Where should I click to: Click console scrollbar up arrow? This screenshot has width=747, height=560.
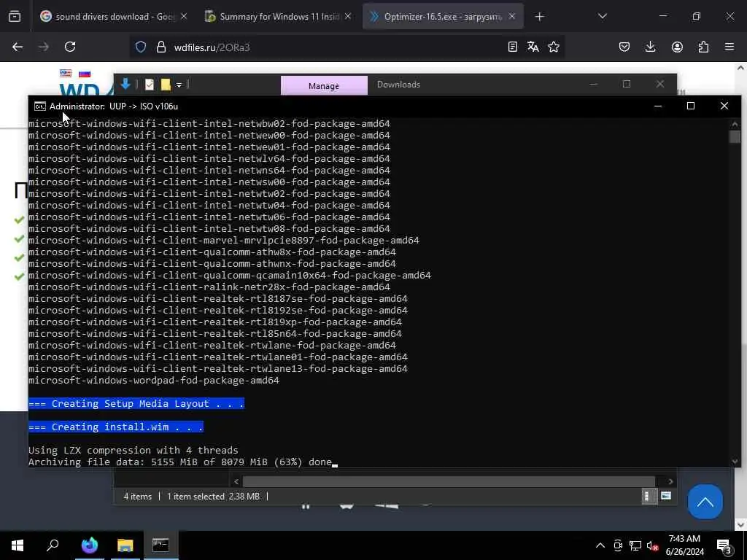click(x=734, y=124)
